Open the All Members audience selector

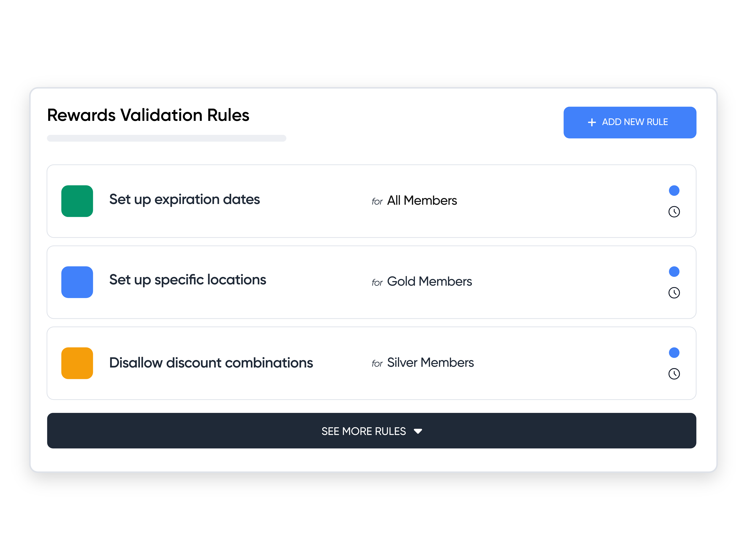coord(422,200)
